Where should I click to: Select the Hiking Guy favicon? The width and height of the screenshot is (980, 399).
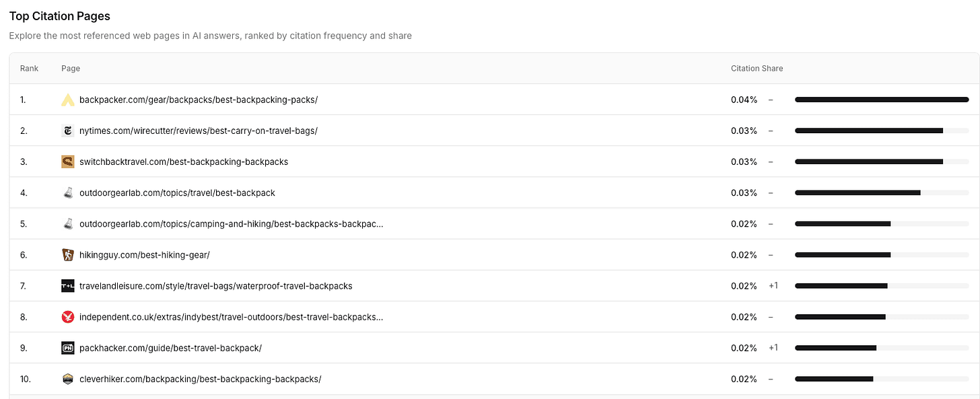coord(67,254)
